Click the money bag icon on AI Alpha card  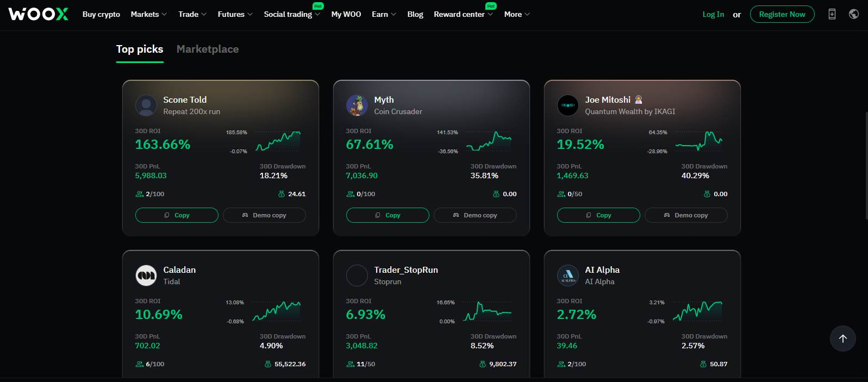(x=703, y=364)
